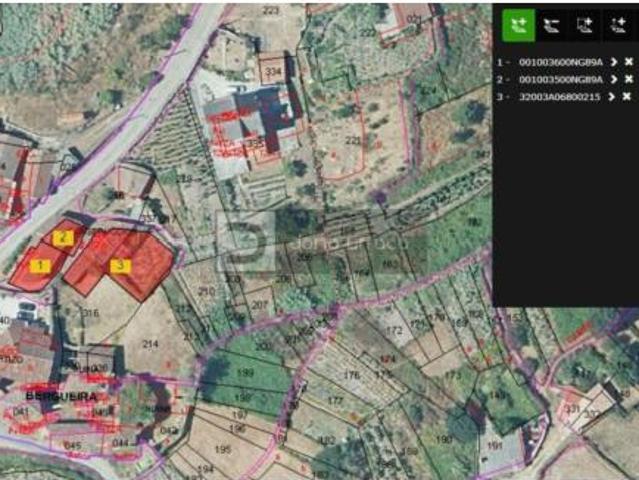Select the add-by-point selection tool
This screenshot has width=639, height=480.
point(618,26)
